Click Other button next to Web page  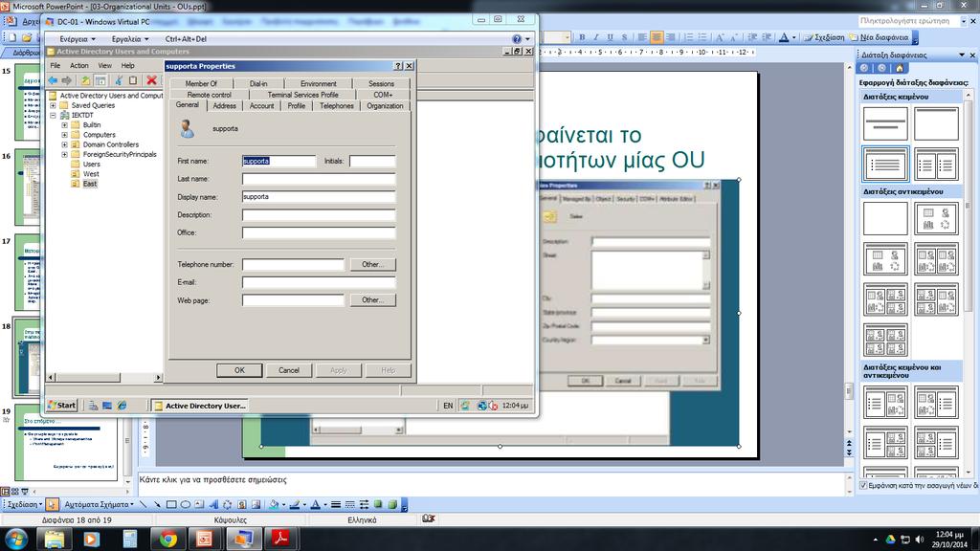(x=372, y=299)
